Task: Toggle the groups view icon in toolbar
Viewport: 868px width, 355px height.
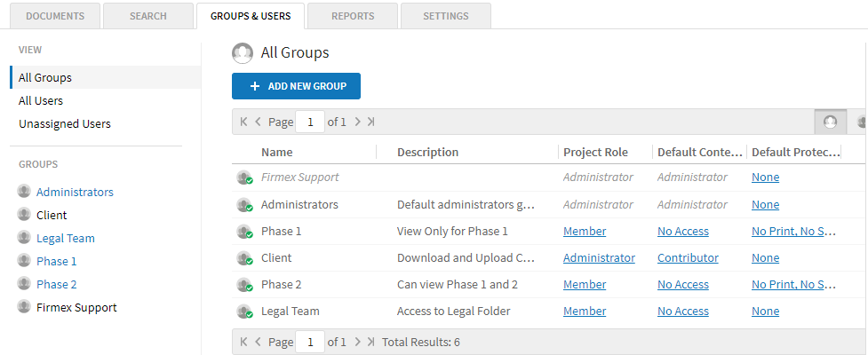Action: (x=831, y=122)
